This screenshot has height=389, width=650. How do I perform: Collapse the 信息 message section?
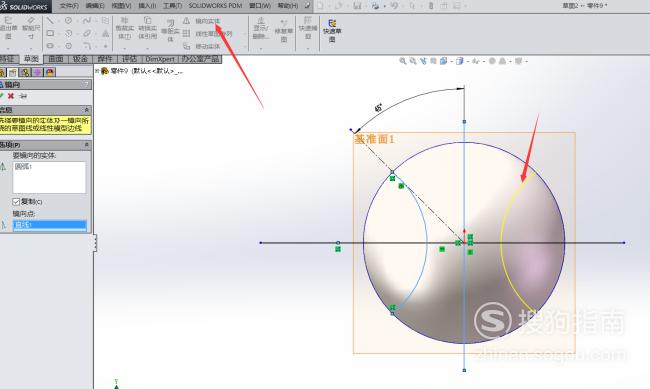[86, 110]
